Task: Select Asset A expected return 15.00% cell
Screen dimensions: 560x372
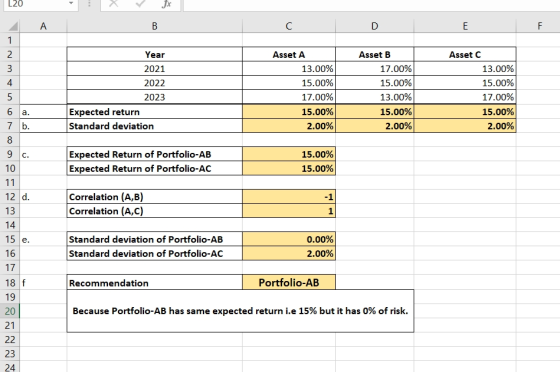Action: click(x=289, y=111)
